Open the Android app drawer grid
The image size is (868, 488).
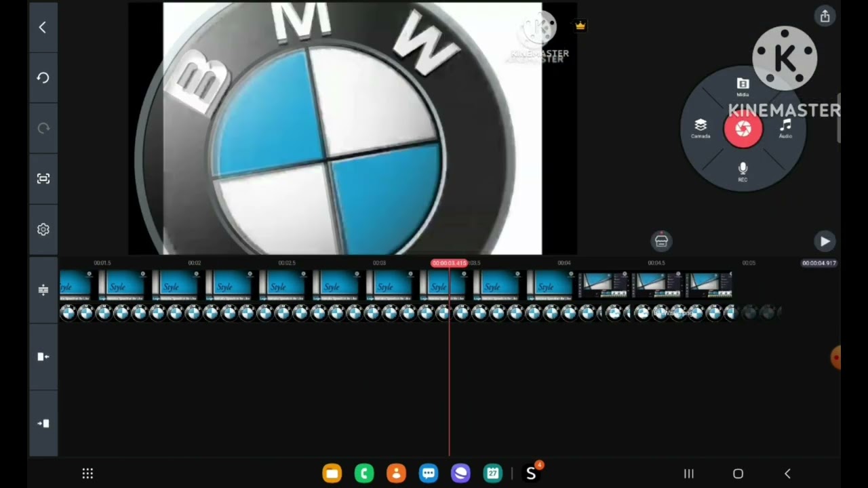click(87, 474)
